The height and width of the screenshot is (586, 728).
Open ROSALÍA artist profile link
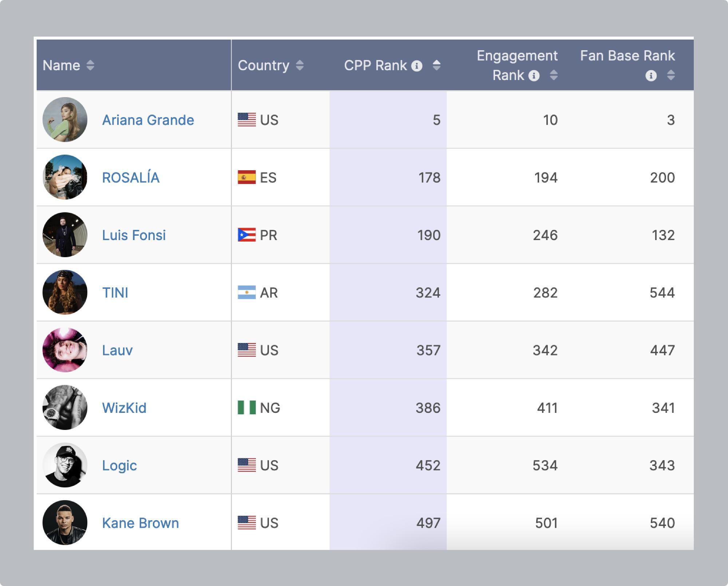tap(131, 177)
